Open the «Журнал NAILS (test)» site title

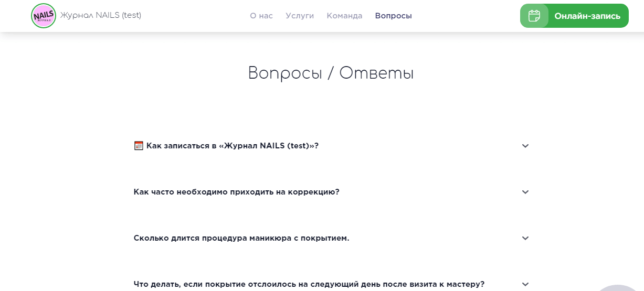pyautogui.click(x=101, y=15)
